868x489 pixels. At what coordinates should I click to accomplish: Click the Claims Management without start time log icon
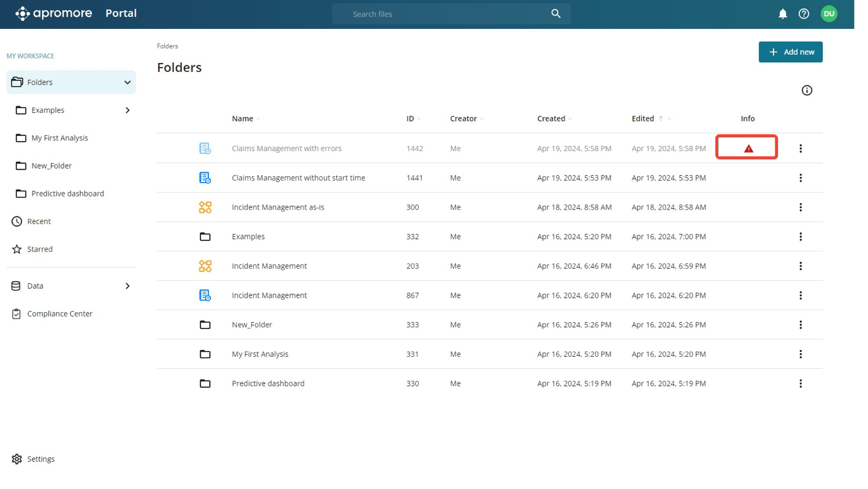pos(205,178)
